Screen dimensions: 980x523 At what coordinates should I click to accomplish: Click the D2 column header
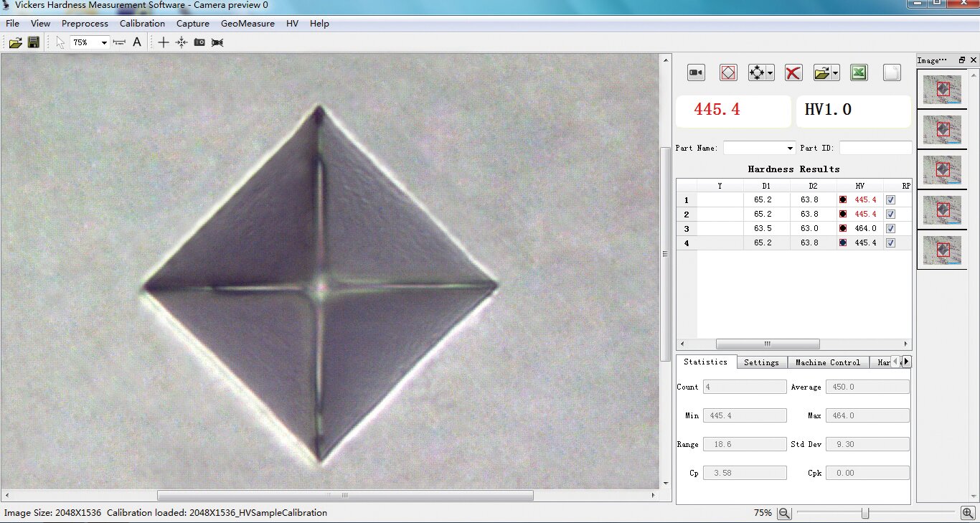click(x=813, y=186)
